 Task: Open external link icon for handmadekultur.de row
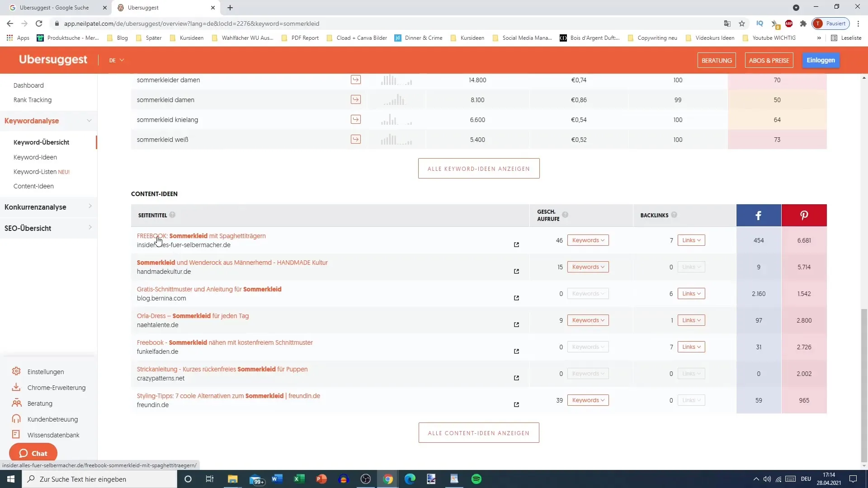[516, 272]
